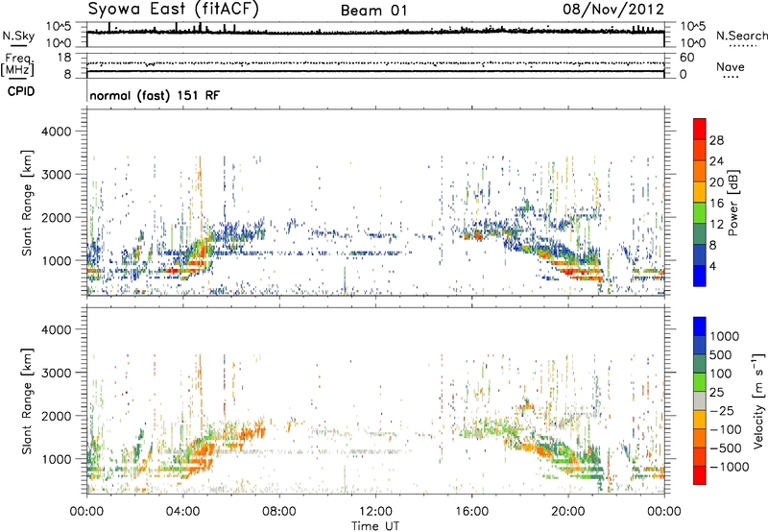Viewport: 768px width, 532px height.
Task: Pick the bright blue bottom segment of power color bar
Action: (x=700, y=276)
